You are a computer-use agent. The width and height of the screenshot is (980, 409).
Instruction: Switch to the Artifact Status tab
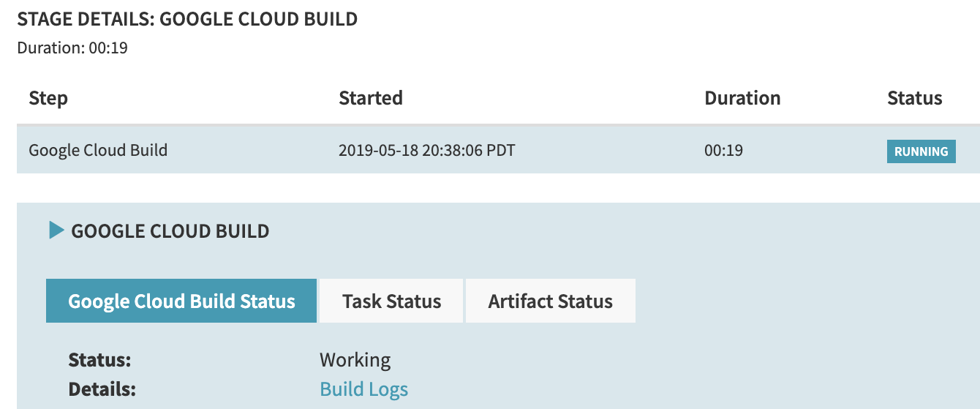coord(550,301)
